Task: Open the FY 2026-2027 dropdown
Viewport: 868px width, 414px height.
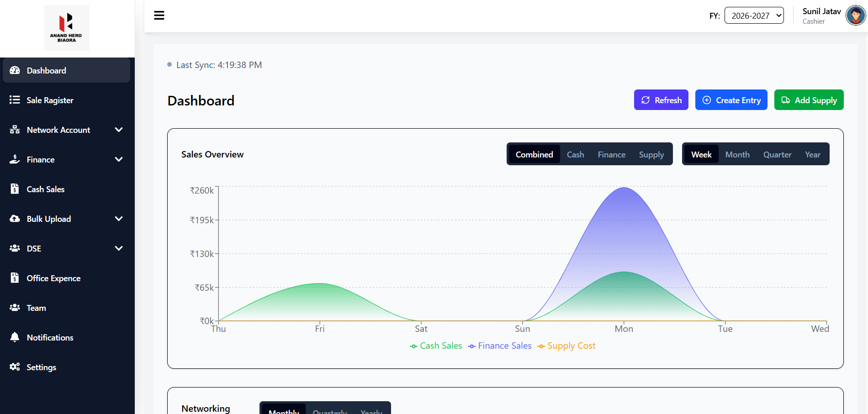Action: click(754, 16)
